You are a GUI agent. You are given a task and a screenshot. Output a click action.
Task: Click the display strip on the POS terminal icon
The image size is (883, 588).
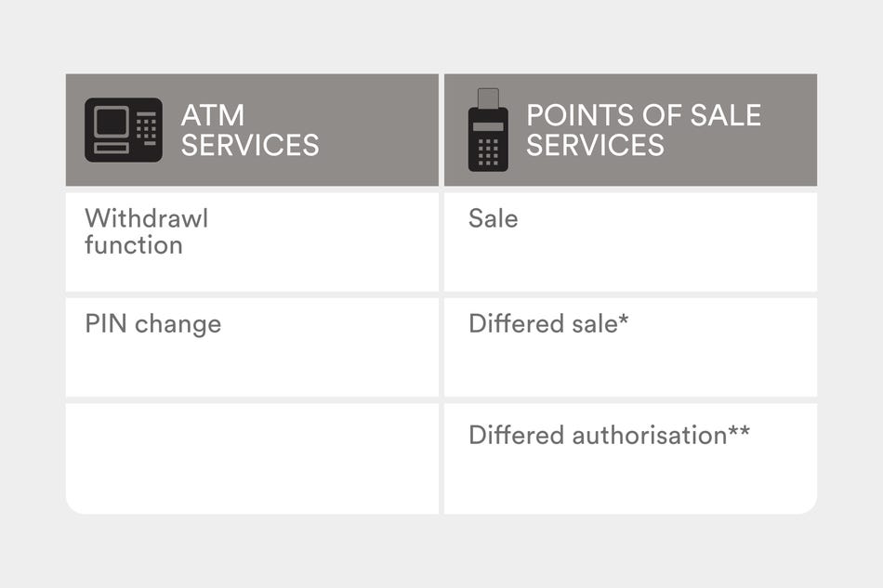(x=488, y=126)
